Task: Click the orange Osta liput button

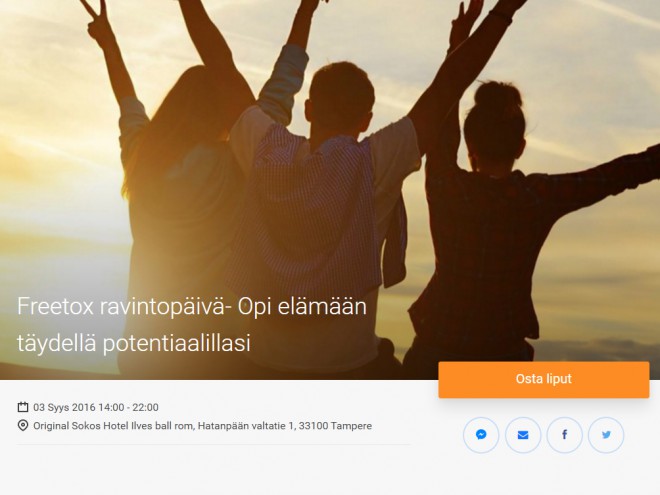Action: [543, 379]
